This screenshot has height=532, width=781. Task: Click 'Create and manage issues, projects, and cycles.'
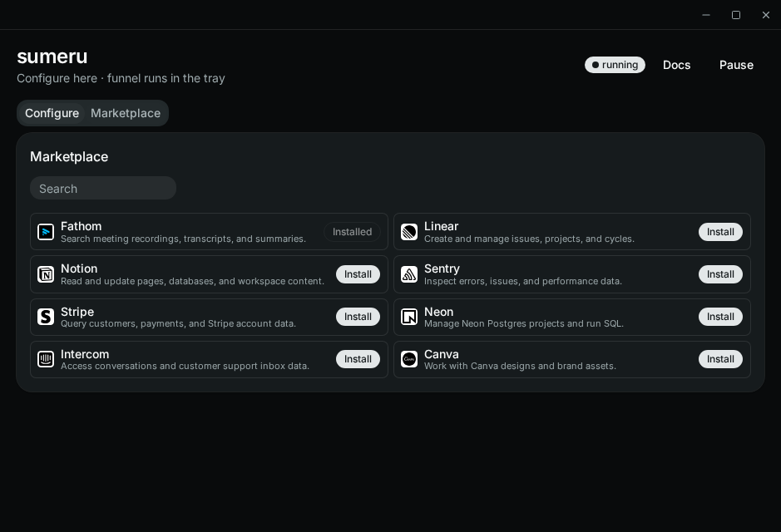pyautogui.click(x=529, y=239)
